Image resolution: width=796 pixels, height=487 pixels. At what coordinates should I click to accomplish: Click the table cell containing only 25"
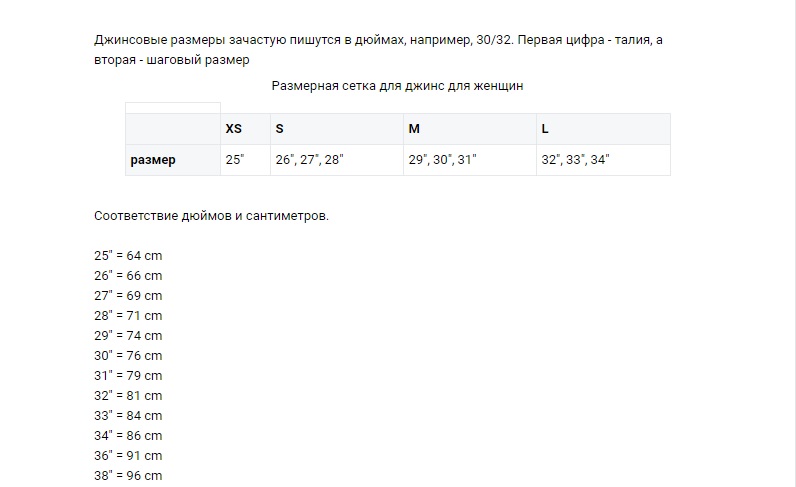click(x=245, y=160)
